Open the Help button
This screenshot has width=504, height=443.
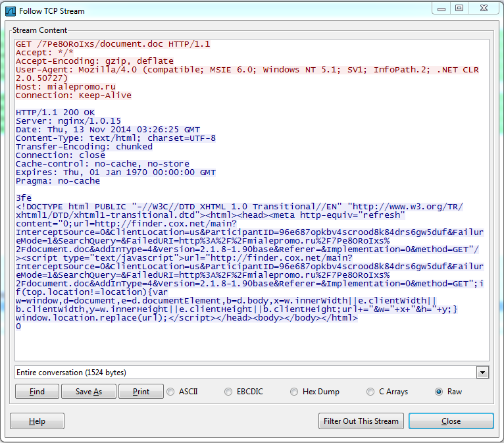(x=37, y=421)
